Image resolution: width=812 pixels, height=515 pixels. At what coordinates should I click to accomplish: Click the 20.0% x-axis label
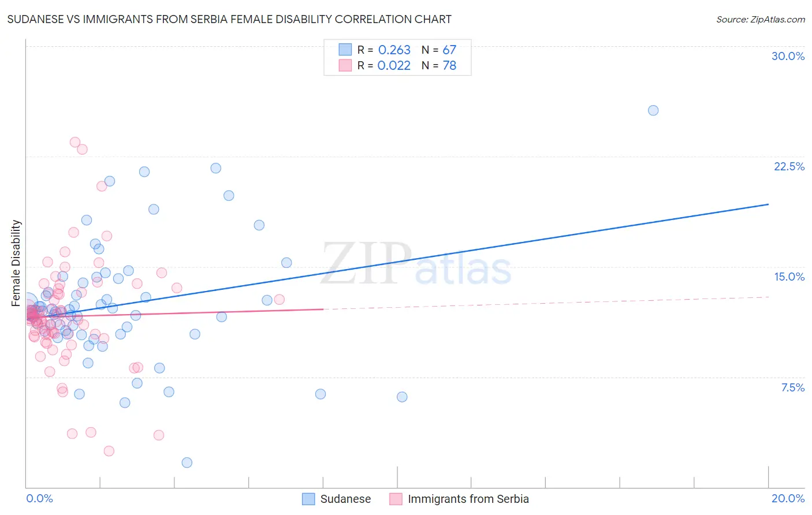788,498
